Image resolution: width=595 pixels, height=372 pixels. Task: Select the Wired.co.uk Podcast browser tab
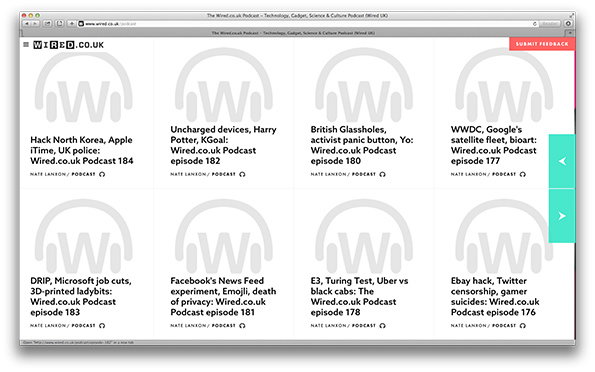[x=293, y=33]
